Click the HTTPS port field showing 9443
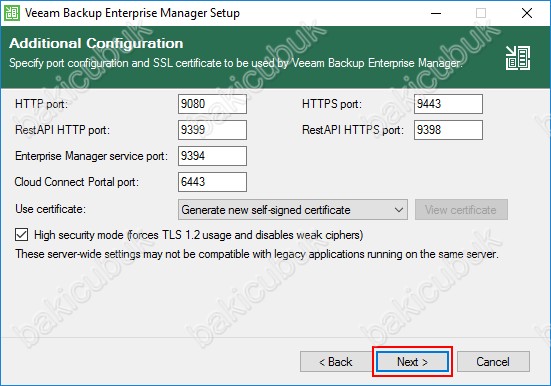The image size is (551, 386). (448, 104)
